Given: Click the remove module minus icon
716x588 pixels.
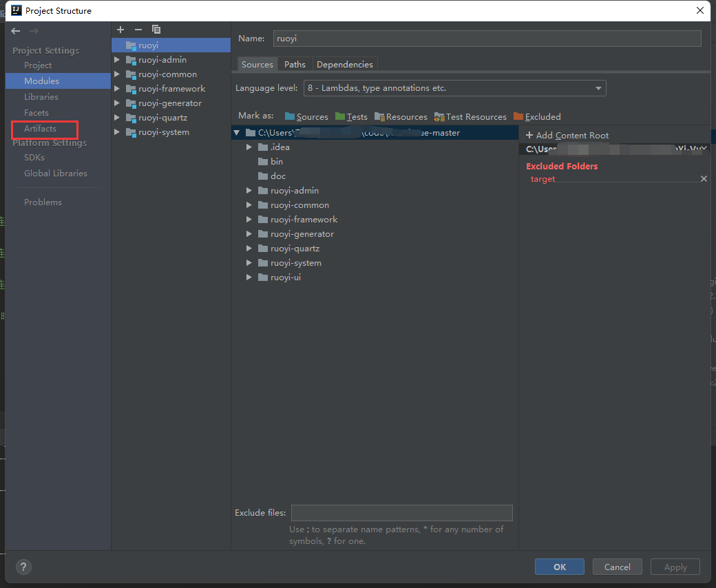Looking at the screenshot, I should click(138, 30).
